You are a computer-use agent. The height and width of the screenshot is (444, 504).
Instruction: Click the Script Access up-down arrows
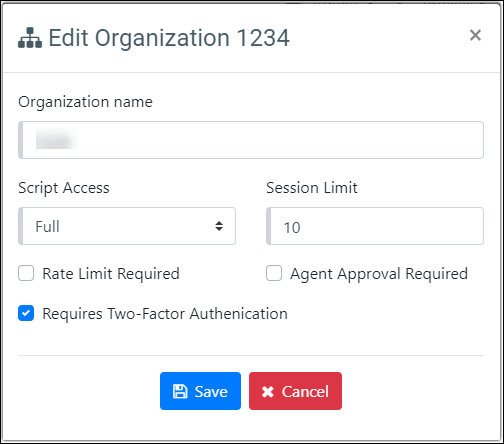tap(219, 226)
